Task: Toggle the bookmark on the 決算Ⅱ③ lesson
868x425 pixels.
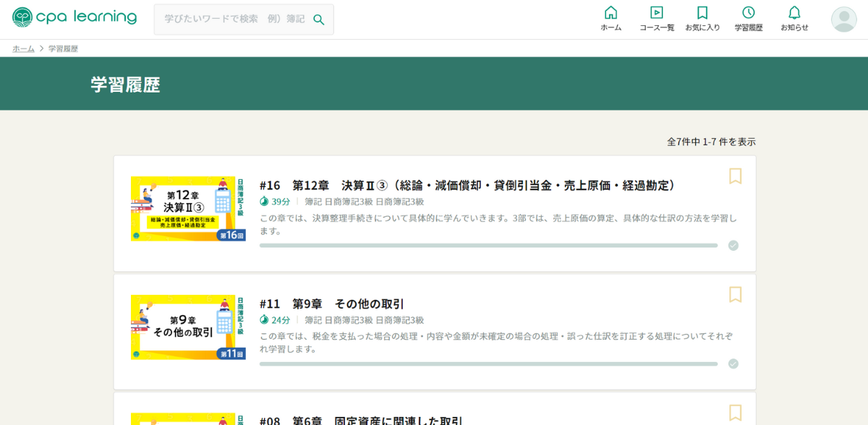Action: [x=735, y=175]
